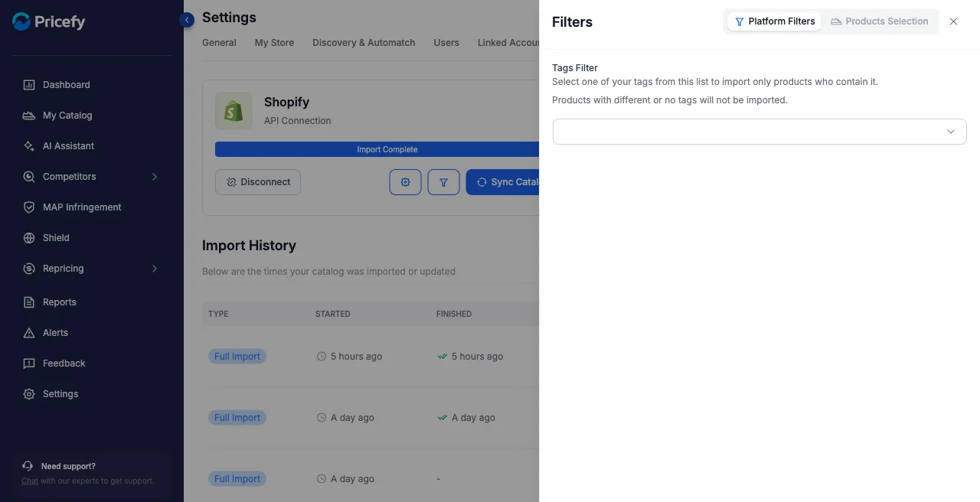The width and height of the screenshot is (980, 502).
Task: Click the Repricing dollar icon
Action: point(29,269)
